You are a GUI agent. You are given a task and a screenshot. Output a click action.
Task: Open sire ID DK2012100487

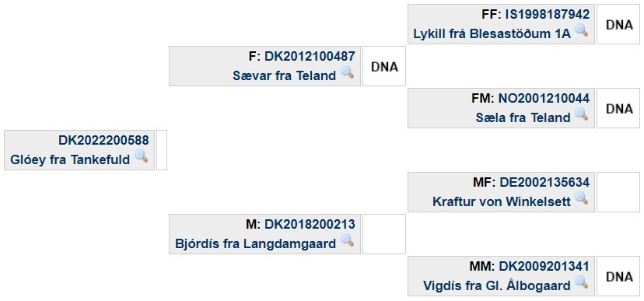tap(310, 56)
